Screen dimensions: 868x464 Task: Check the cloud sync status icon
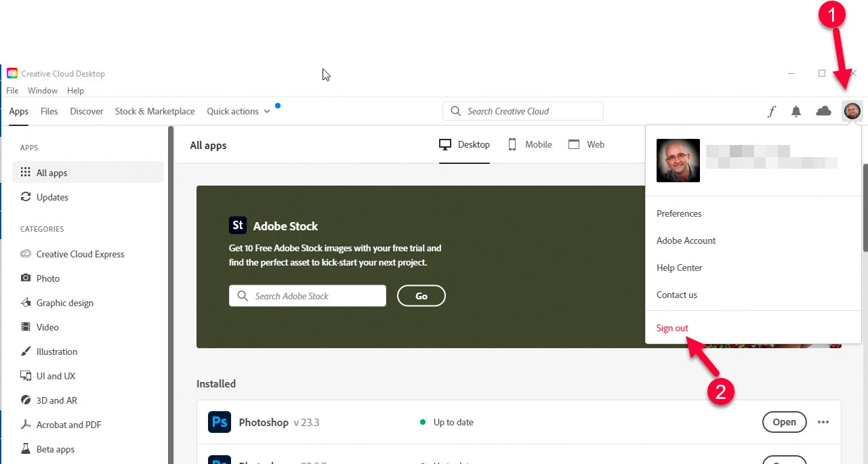tap(823, 111)
